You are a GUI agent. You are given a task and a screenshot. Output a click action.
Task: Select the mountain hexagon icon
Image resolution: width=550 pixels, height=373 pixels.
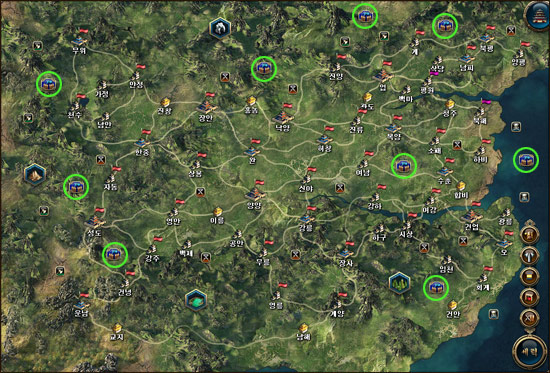coord(35,174)
